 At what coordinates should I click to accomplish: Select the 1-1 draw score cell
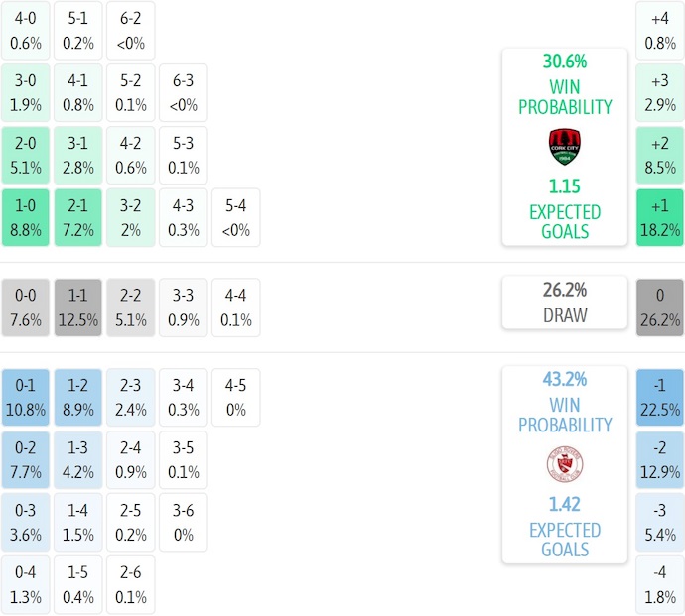(x=78, y=308)
